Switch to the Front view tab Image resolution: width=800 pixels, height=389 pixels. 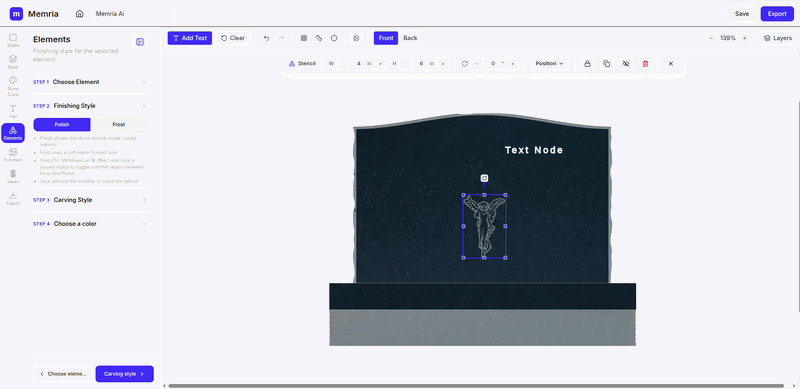coord(386,38)
